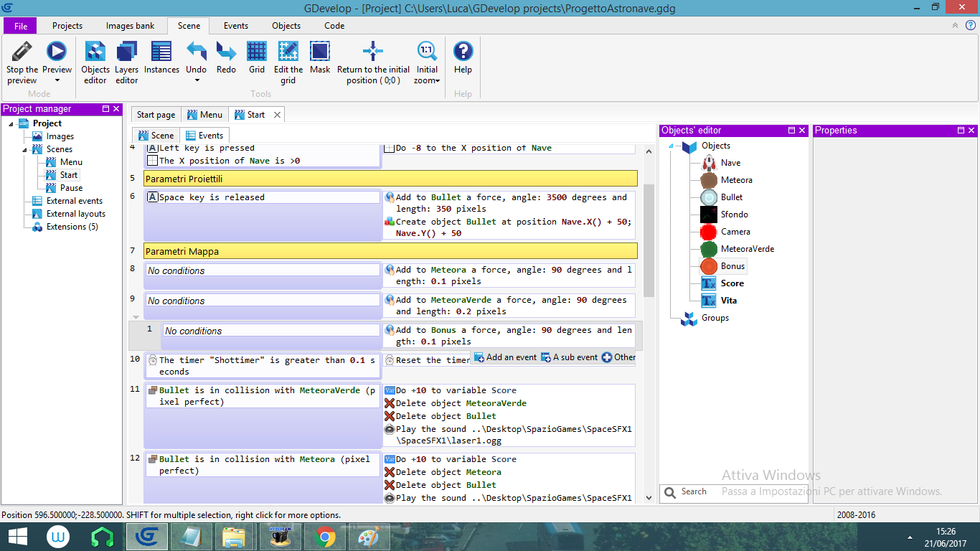Screen dimensions: 980x551
Task: Open the Windows Start menu
Action: click(17, 537)
